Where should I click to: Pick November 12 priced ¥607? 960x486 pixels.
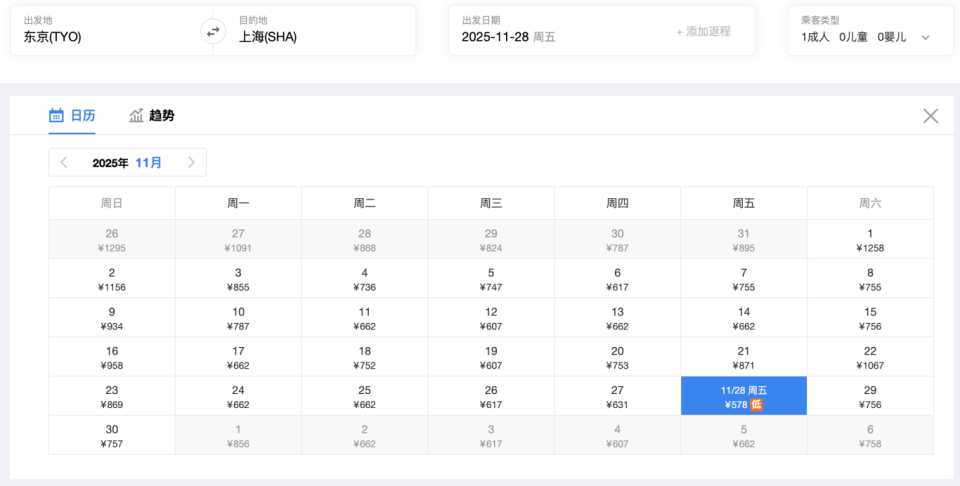(491, 318)
